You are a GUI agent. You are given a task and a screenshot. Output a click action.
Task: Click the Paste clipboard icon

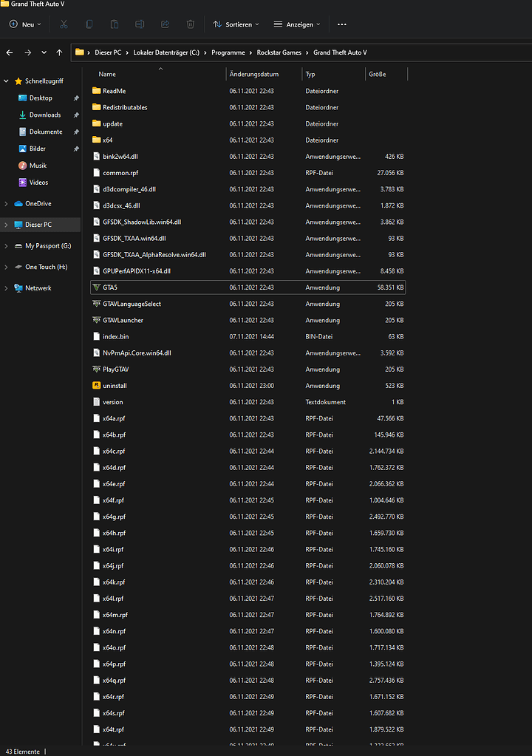coord(115,24)
